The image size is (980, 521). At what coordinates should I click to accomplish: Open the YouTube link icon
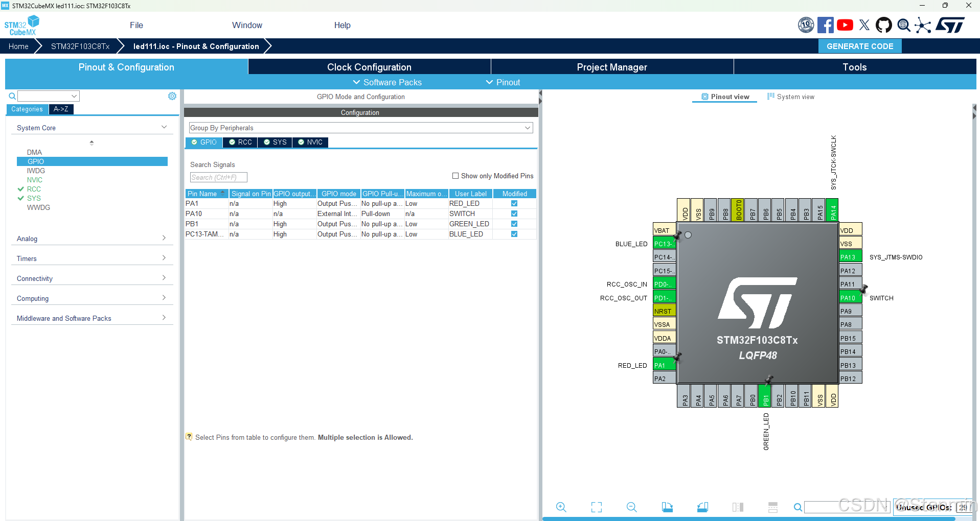point(845,25)
